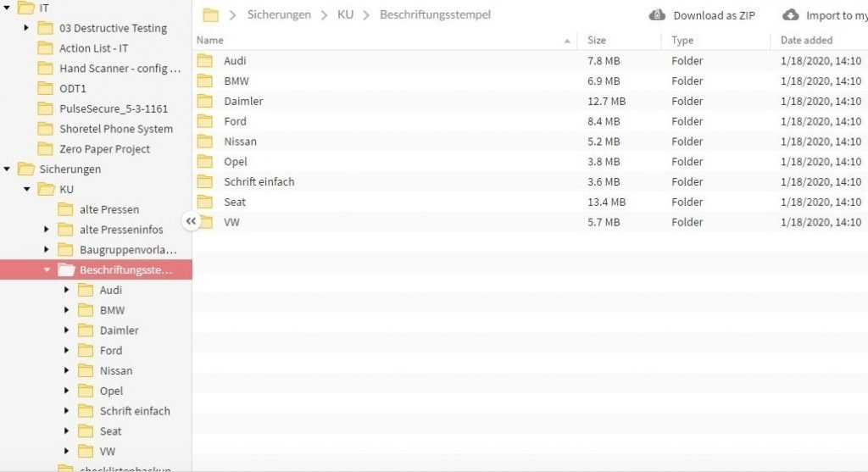Expand the Opel node in tree

66,391
